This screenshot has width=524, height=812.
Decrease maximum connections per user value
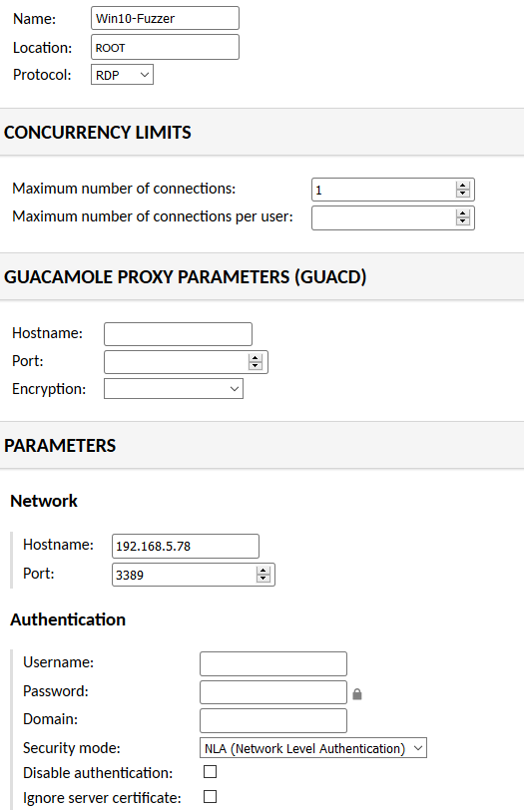(463, 221)
